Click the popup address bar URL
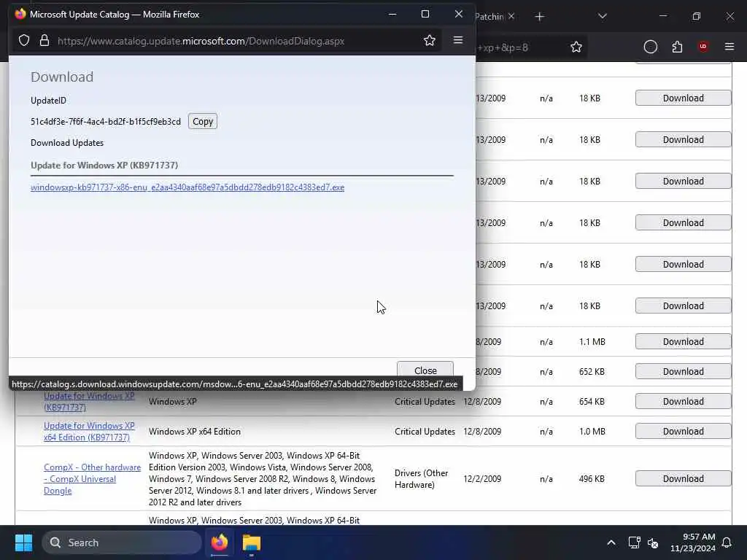Image resolution: width=747 pixels, height=560 pixels. (x=201, y=41)
